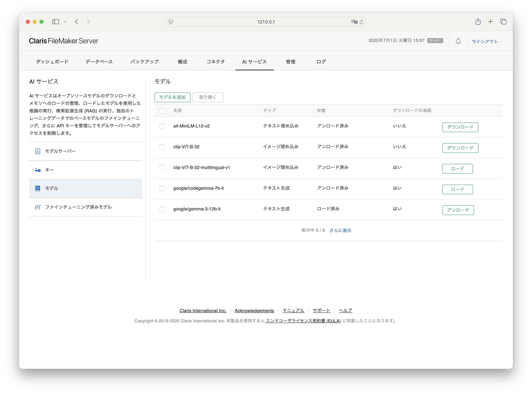
Task: Select the google/gemma-3-12b-it row checkbox
Action: pos(162,209)
